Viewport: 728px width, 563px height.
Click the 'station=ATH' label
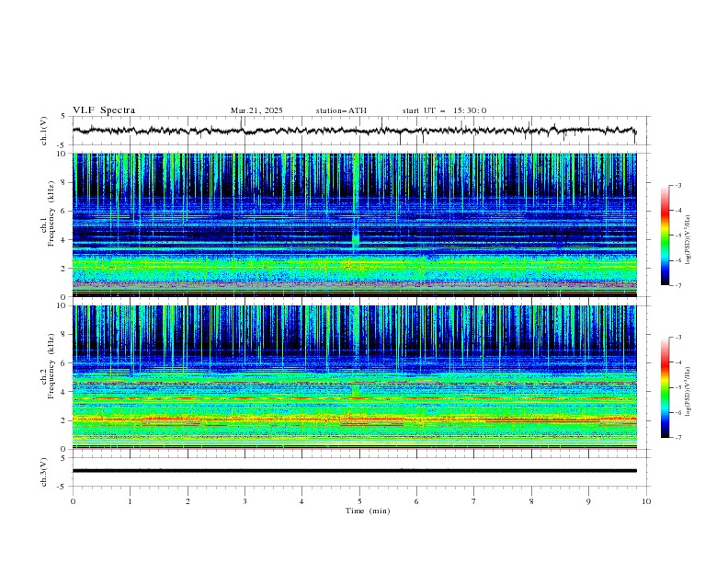[341, 110]
